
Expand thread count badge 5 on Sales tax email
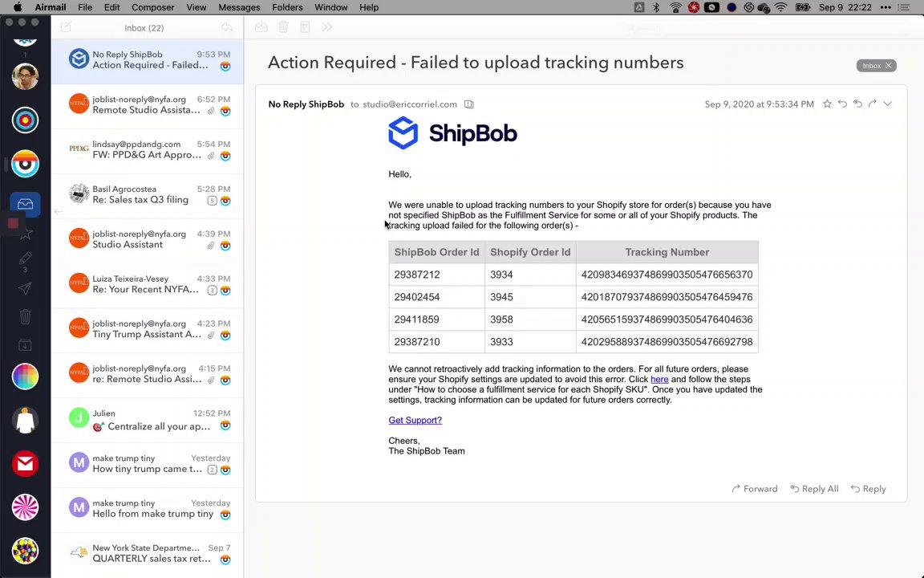tap(212, 201)
